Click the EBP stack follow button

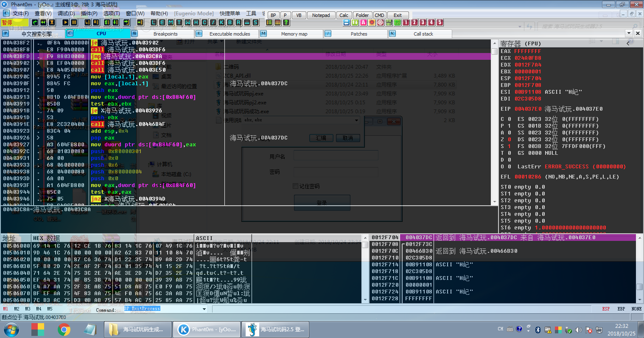click(x=621, y=309)
